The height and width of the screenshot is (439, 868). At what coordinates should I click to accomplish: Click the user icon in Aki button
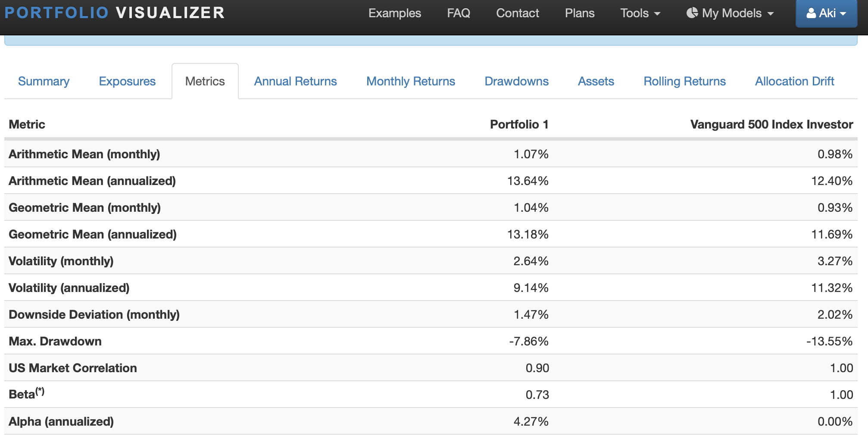point(811,13)
